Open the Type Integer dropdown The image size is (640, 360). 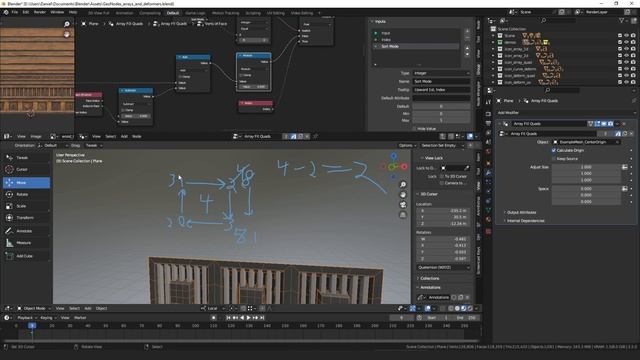(441, 73)
